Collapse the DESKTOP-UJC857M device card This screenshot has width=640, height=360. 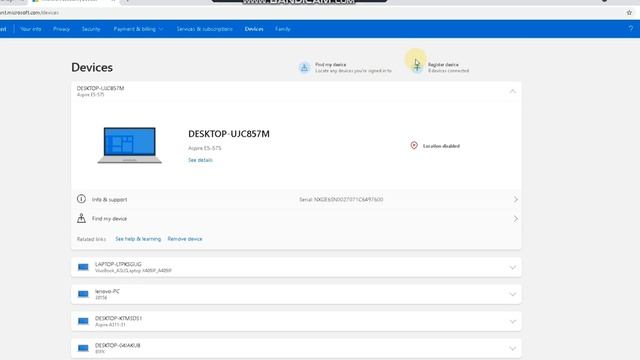[513, 91]
